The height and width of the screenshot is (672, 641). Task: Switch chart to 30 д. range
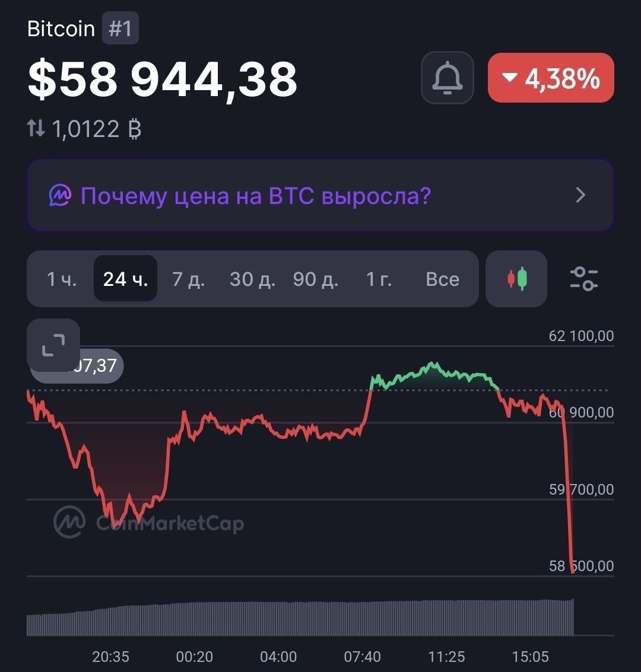[252, 279]
